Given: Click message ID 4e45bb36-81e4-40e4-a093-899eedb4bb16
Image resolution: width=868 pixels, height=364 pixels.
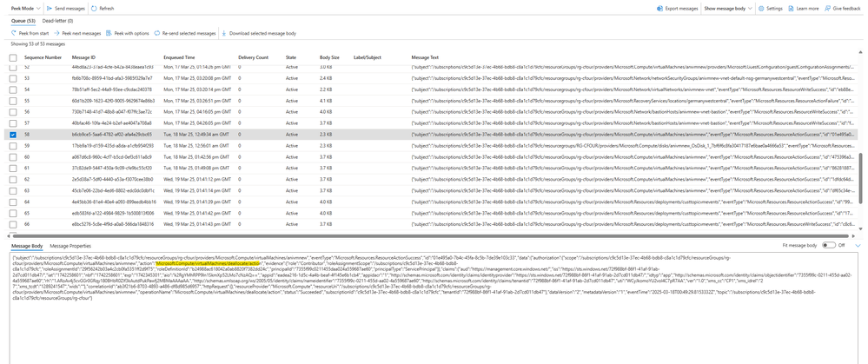Looking at the screenshot, I should click(x=114, y=202).
